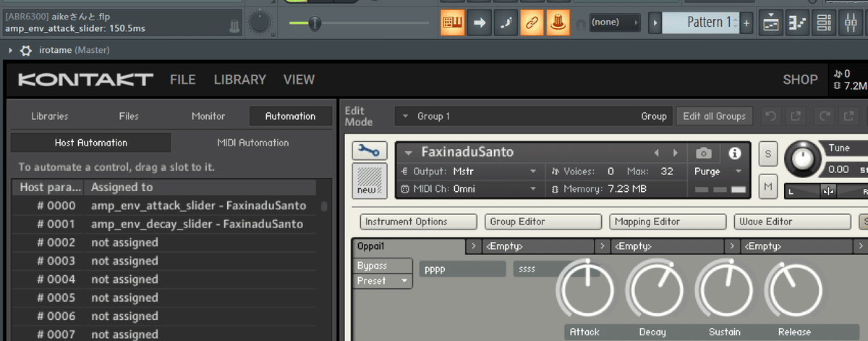Add new pattern with plus button
Viewport: 868px width, 341px height.
point(746,22)
